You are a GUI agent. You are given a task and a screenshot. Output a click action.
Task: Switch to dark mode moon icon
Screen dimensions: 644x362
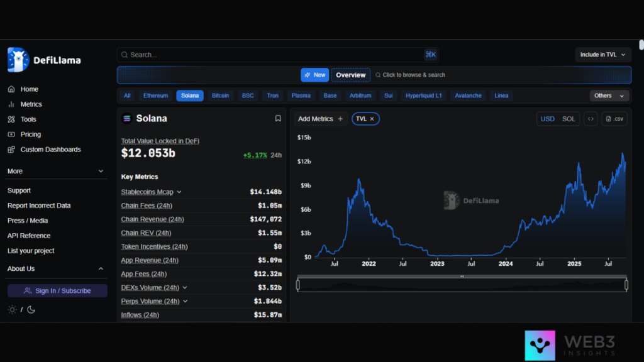click(31, 309)
